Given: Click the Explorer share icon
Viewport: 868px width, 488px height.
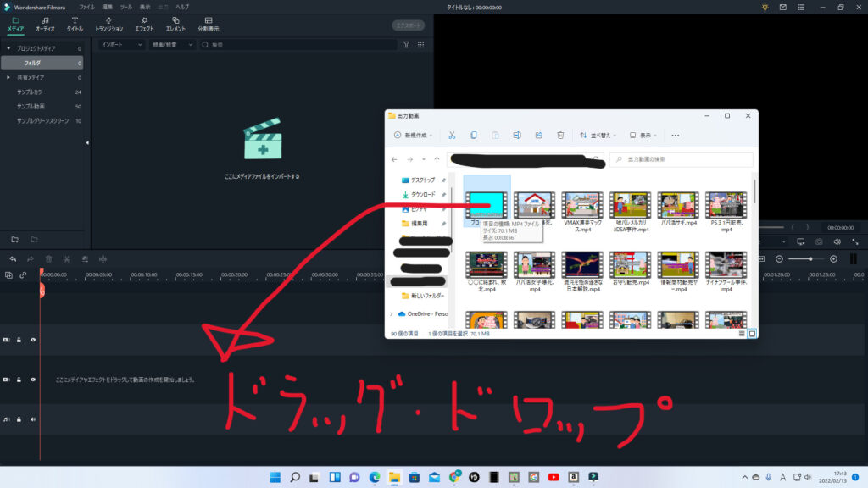Looking at the screenshot, I should (x=538, y=135).
